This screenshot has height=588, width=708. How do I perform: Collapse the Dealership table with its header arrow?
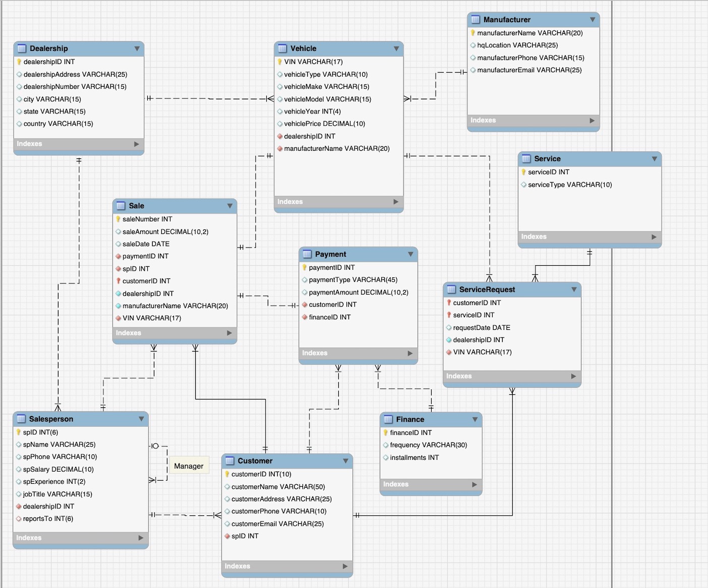(137, 48)
